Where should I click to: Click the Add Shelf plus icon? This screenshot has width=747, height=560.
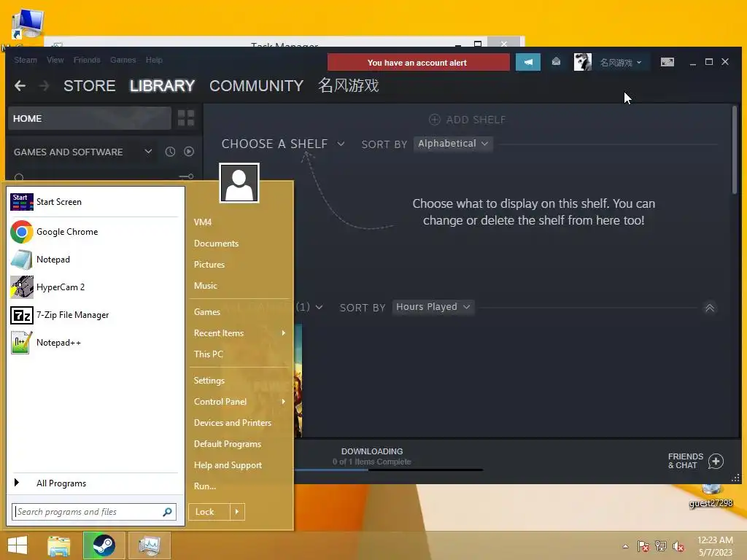point(435,120)
